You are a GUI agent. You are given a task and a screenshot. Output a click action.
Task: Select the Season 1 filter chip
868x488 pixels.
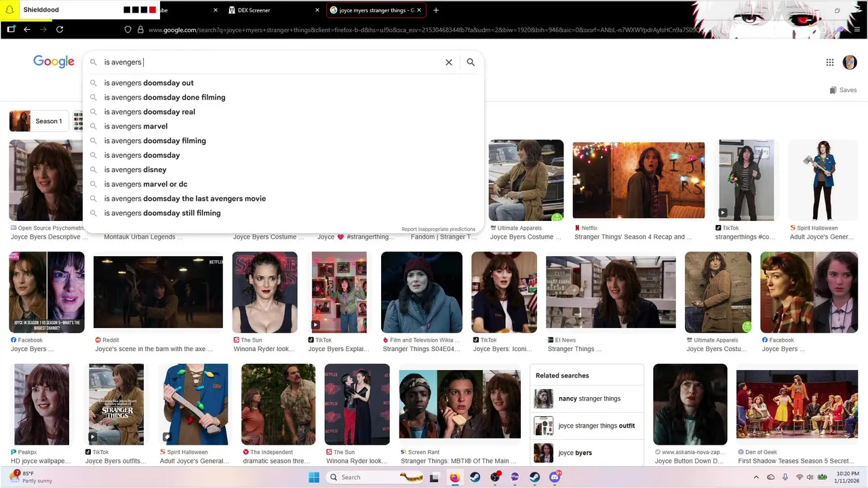point(39,121)
